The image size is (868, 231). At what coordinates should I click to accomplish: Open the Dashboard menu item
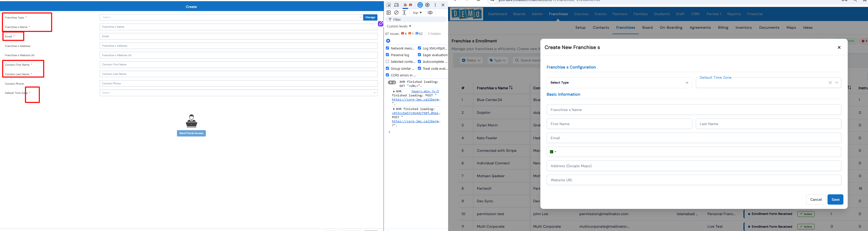tap(498, 14)
